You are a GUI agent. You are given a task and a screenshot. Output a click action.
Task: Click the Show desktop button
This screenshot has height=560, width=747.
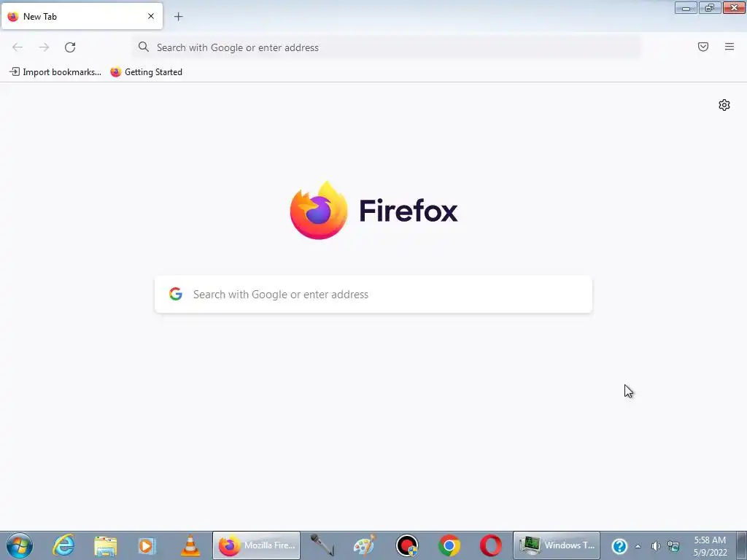pyautogui.click(x=741, y=545)
